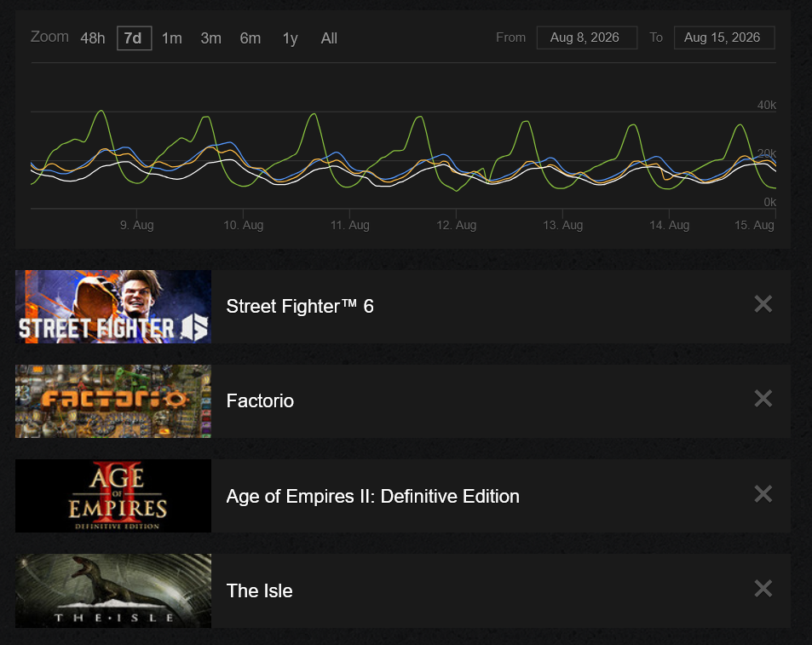
Task: Select the 11. Aug axis label
Action: (x=350, y=225)
